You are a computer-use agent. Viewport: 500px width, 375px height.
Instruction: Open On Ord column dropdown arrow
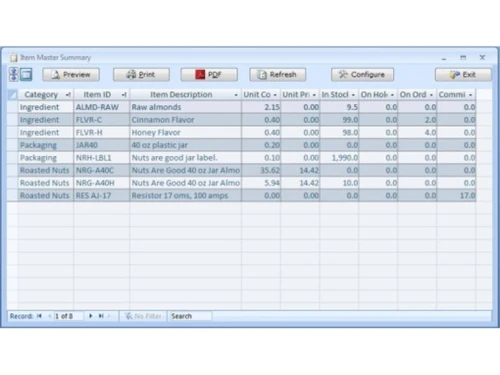click(431, 95)
